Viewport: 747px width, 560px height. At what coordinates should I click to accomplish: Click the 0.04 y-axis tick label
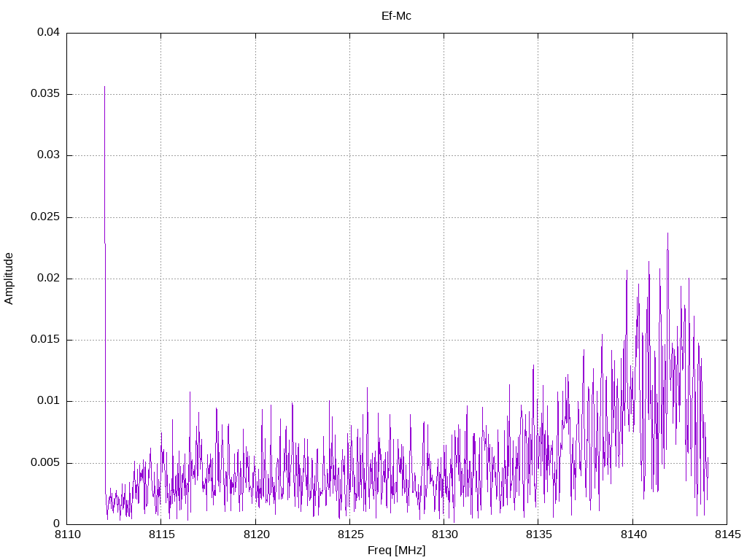click(48, 33)
